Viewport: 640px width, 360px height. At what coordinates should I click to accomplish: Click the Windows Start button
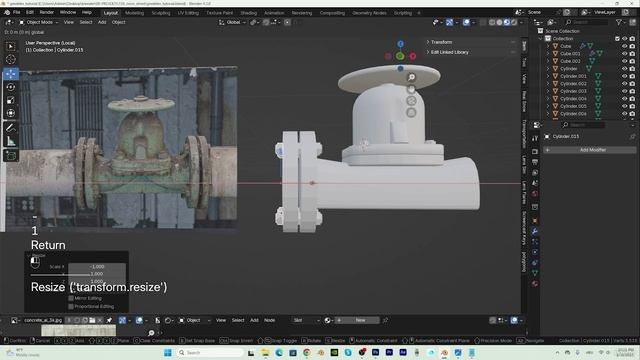pyautogui.click(x=167, y=353)
